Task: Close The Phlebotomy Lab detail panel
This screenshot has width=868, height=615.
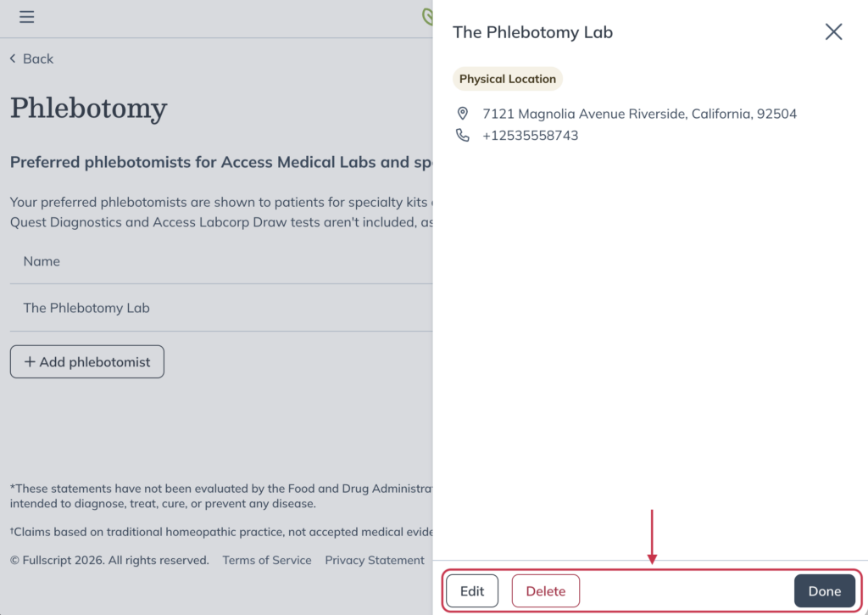Action: coord(833,31)
